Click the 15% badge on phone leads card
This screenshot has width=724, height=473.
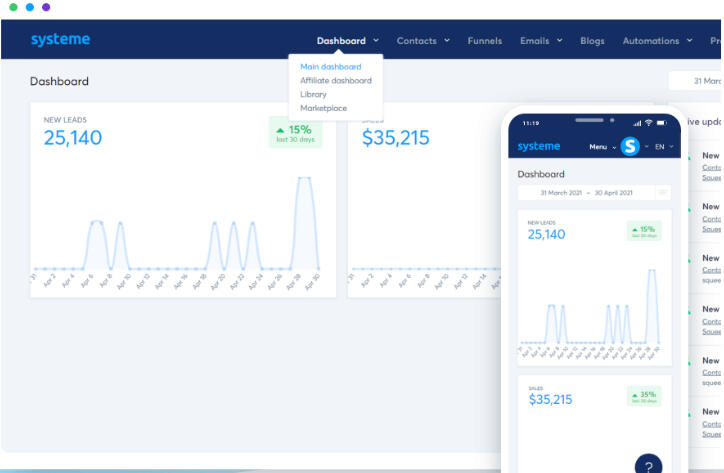[644, 229]
